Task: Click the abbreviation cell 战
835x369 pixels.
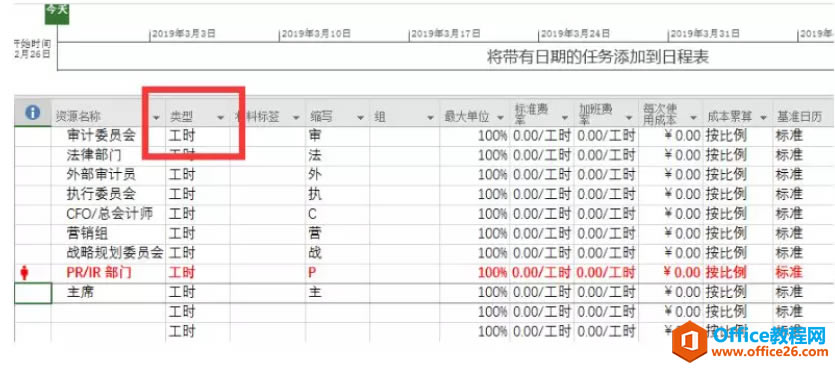Action: coord(337,253)
